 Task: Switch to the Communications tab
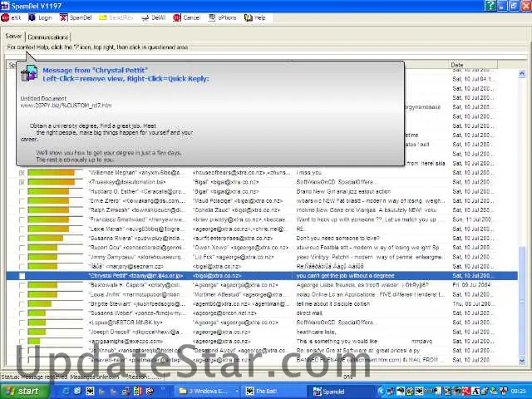(48, 37)
